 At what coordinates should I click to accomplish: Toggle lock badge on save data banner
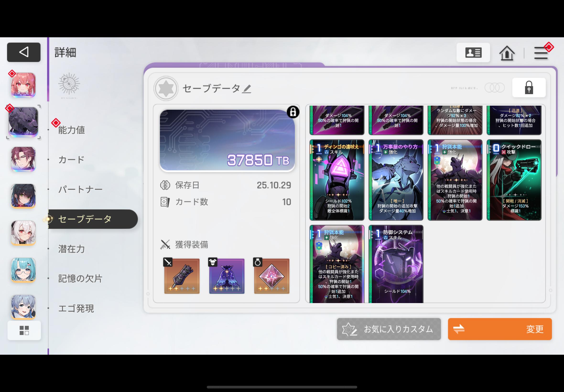293,112
